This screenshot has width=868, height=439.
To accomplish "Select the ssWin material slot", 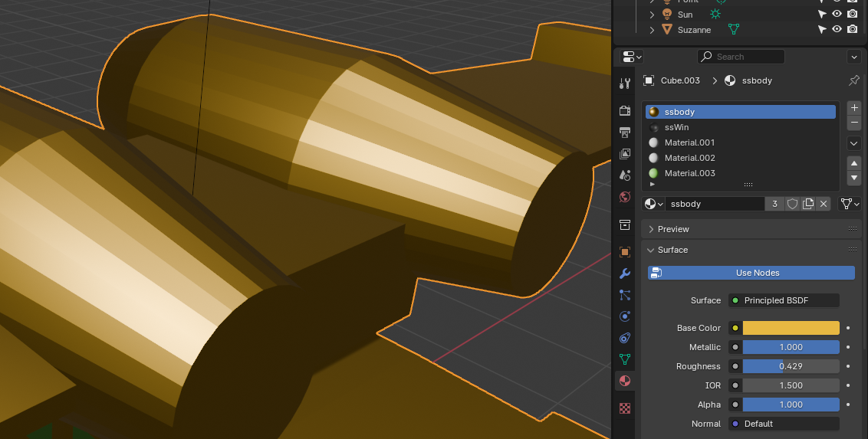I will pos(741,127).
